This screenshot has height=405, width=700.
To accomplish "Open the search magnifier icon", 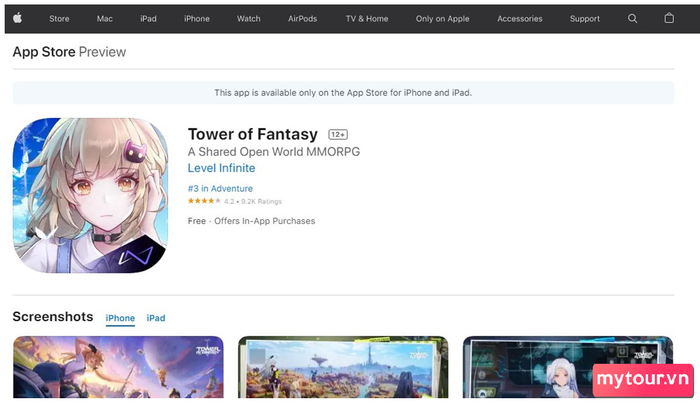I will click(x=632, y=18).
